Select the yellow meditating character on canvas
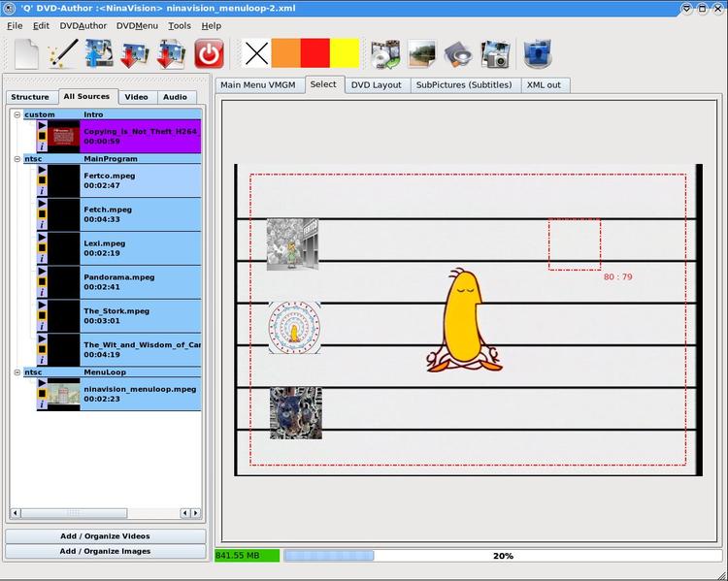 pos(464,320)
